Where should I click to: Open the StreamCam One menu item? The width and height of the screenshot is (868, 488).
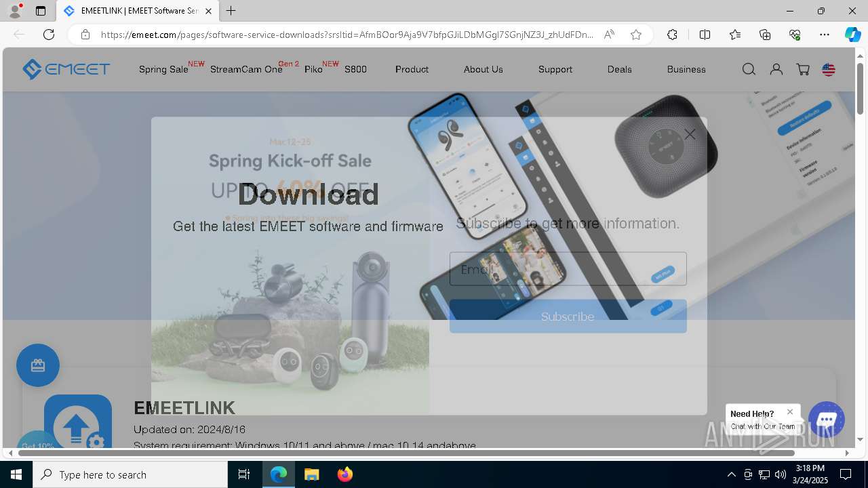[246, 69]
